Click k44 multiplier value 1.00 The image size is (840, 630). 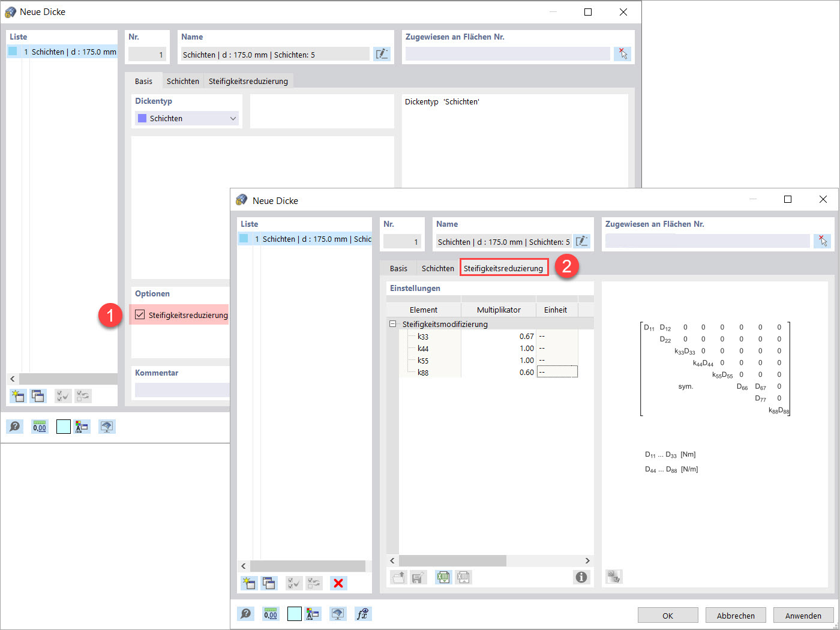coord(499,348)
